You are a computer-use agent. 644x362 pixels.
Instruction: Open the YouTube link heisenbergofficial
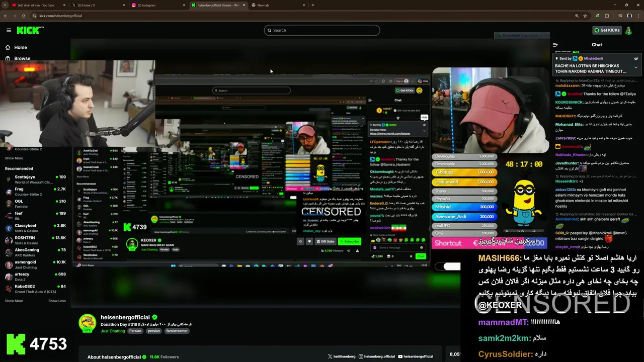click(416, 356)
